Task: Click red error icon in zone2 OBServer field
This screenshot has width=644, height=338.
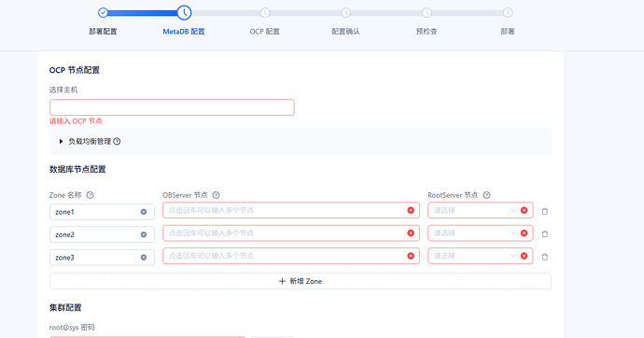Action: [x=411, y=232]
